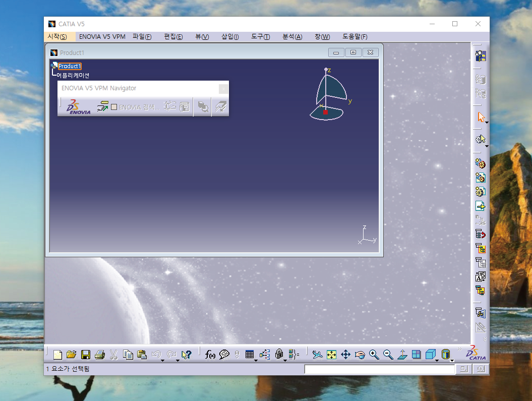This screenshot has height=401, width=532.
Task: Restore the Product1 inner window
Action: coord(353,52)
